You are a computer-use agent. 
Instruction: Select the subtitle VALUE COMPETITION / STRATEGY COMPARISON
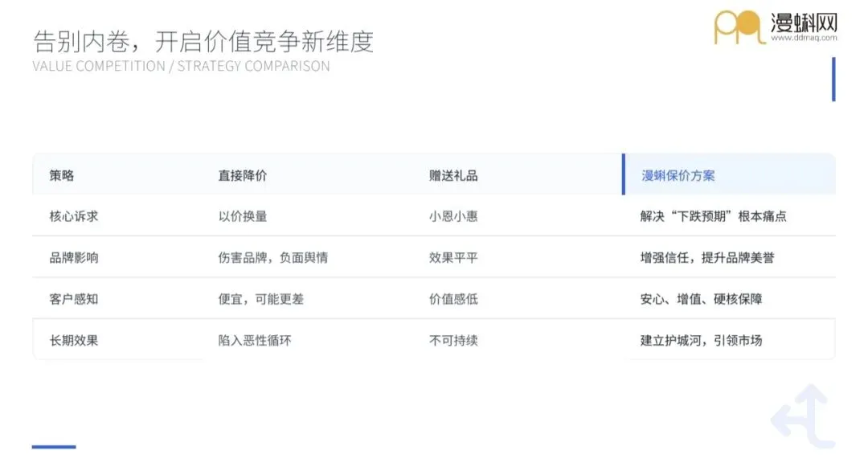coord(181,66)
